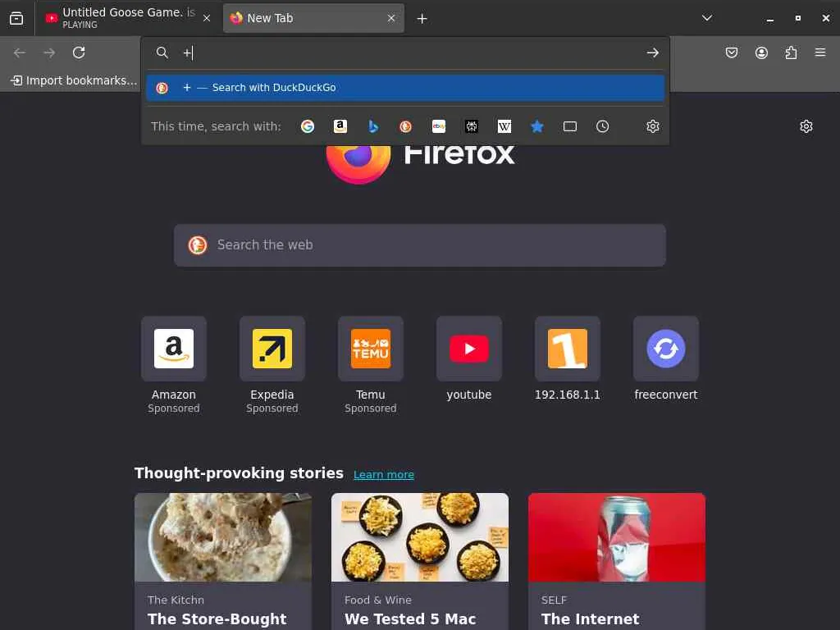The image size is (840, 630).
Task: Search open tabs using the tab icon
Action: 570,126
